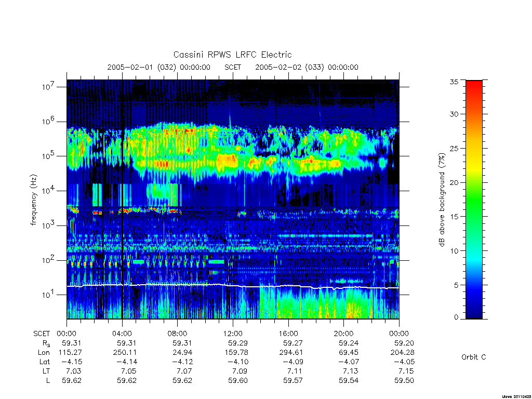This screenshot has width=532, height=399.
Task: Click the 10^7 frequency tick label
Action: pyautogui.click(x=48, y=87)
